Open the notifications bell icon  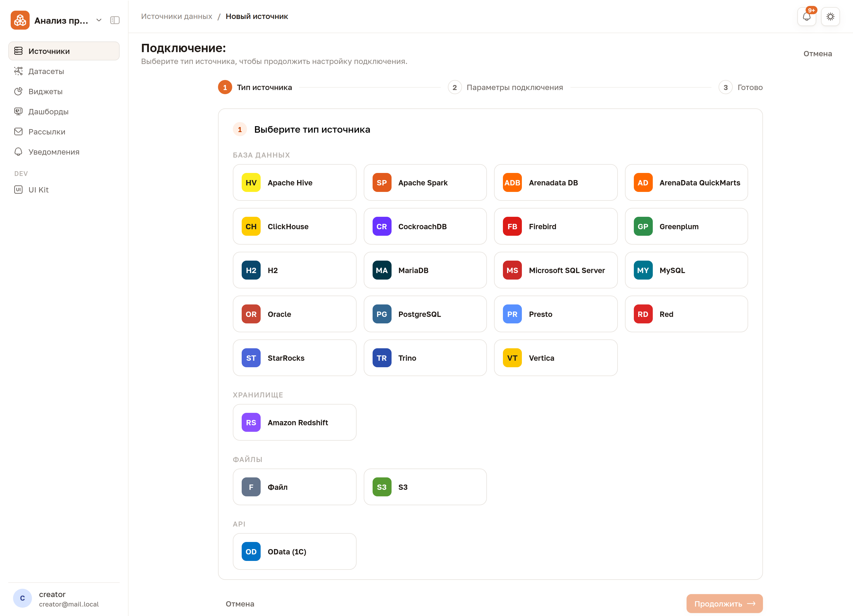tap(806, 17)
